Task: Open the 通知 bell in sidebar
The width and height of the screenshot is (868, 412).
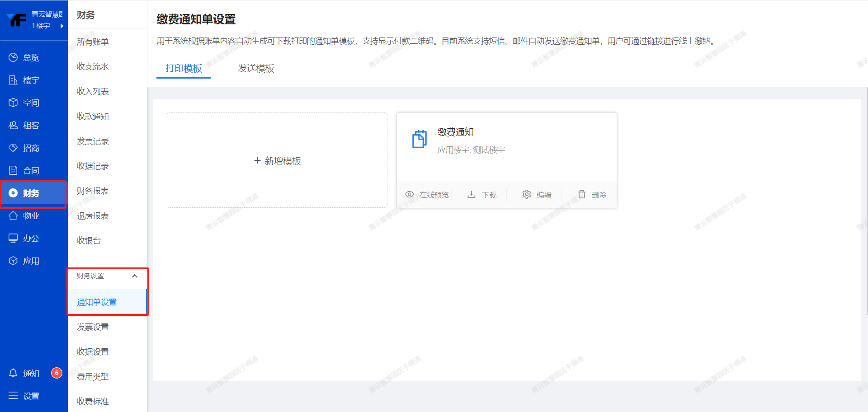Action: click(14, 373)
